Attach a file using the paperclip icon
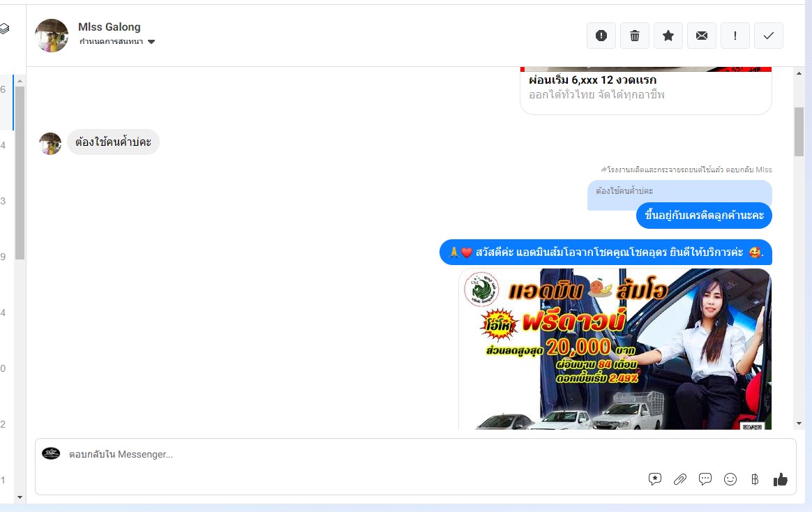The image size is (812, 512). (680, 479)
